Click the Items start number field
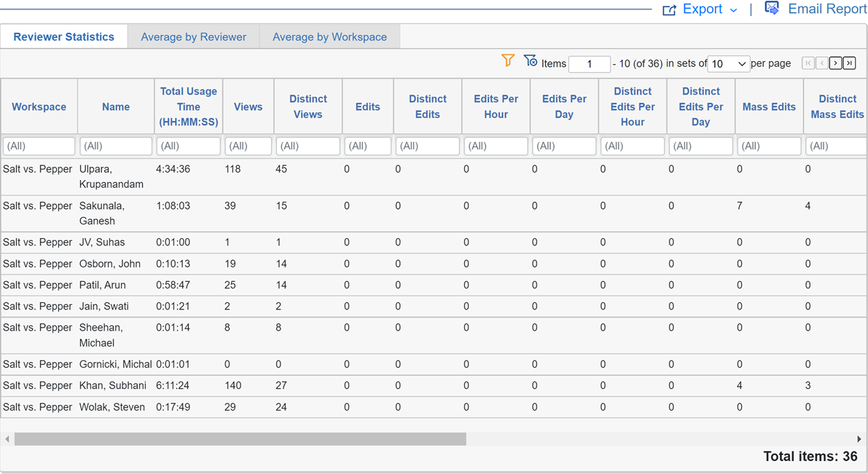 590,63
